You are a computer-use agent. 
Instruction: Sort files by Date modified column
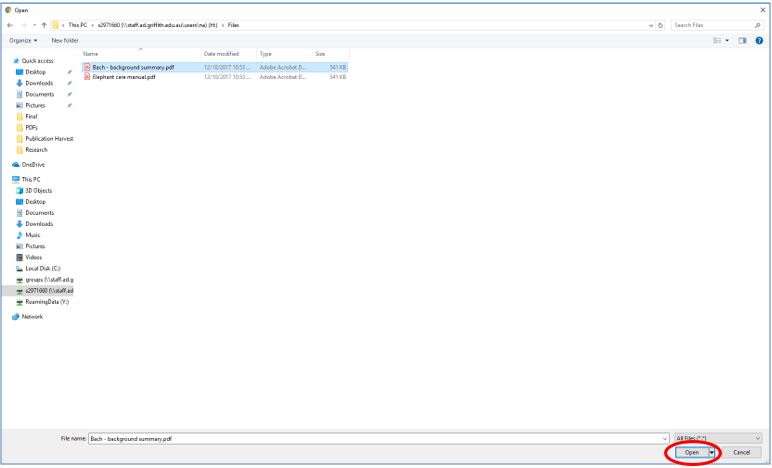pyautogui.click(x=221, y=53)
